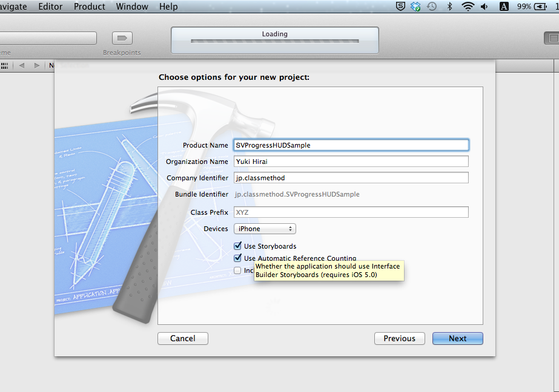Viewport: 559px width, 392px height.
Task: Open the Wi-Fi menu bar icon
Action: 468,7
